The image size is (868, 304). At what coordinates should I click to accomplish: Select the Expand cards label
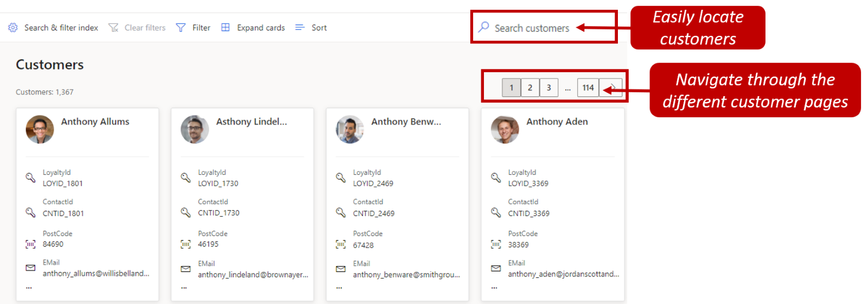pyautogui.click(x=261, y=28)
